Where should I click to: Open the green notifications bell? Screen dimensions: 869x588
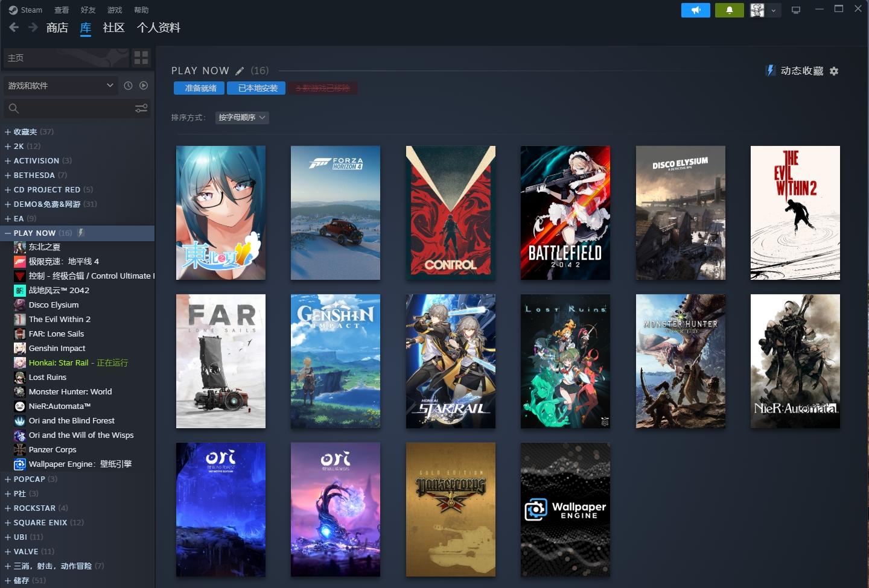[729, 10]
